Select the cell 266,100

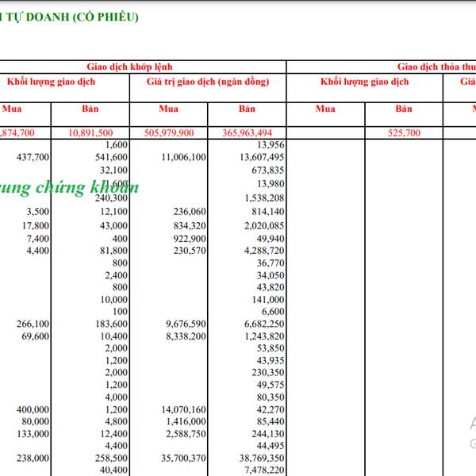33,324
